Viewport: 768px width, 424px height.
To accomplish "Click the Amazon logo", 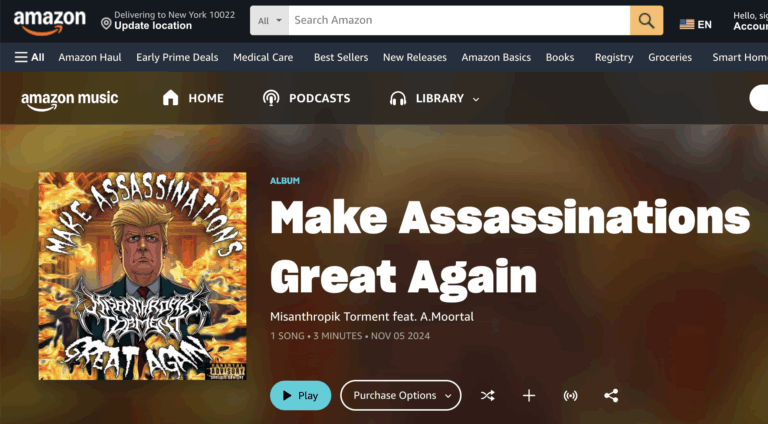I will (x=49, y=23).
